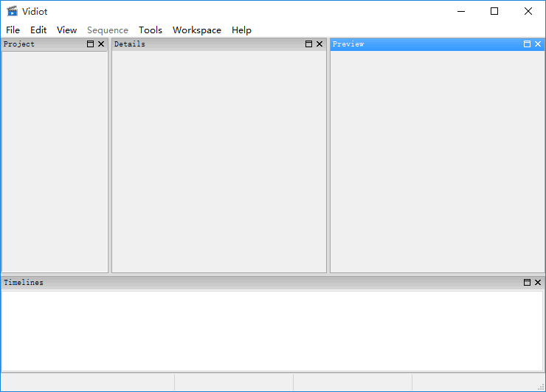
Task: Minimize the Vidiot window
Action: point(461,11)
